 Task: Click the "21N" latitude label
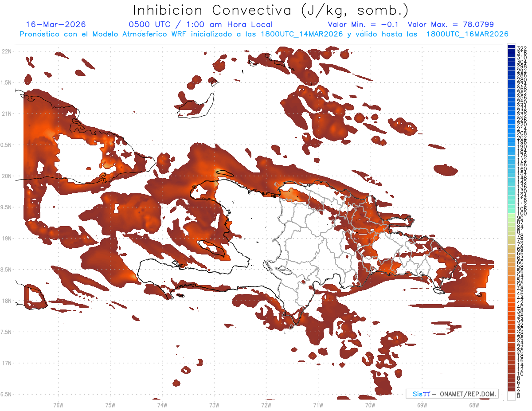click(6, 114)
